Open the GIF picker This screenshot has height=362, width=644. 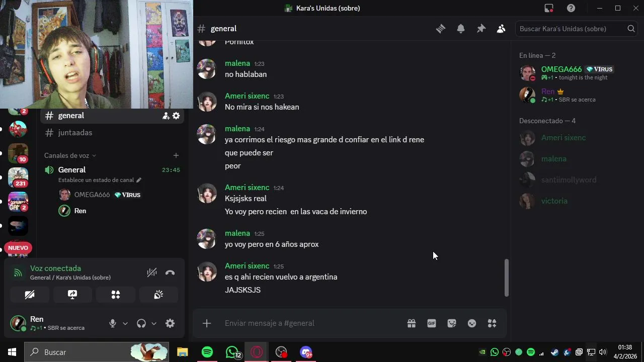tap(432, 323)
